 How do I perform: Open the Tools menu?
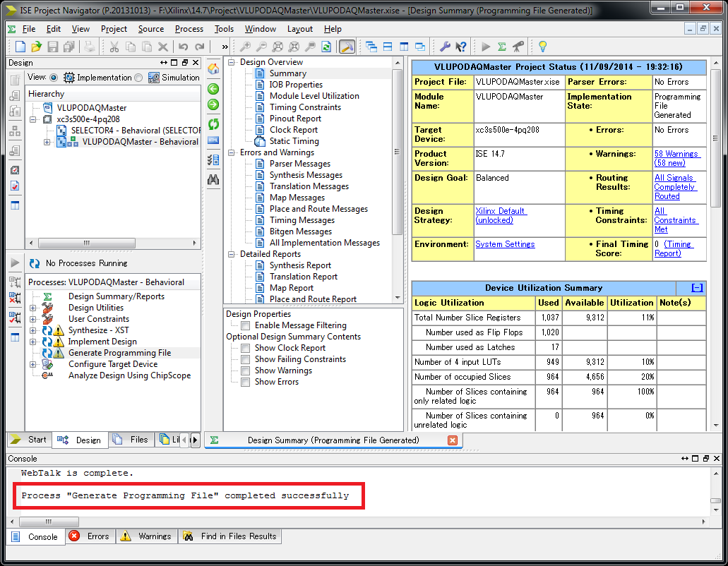224,29
